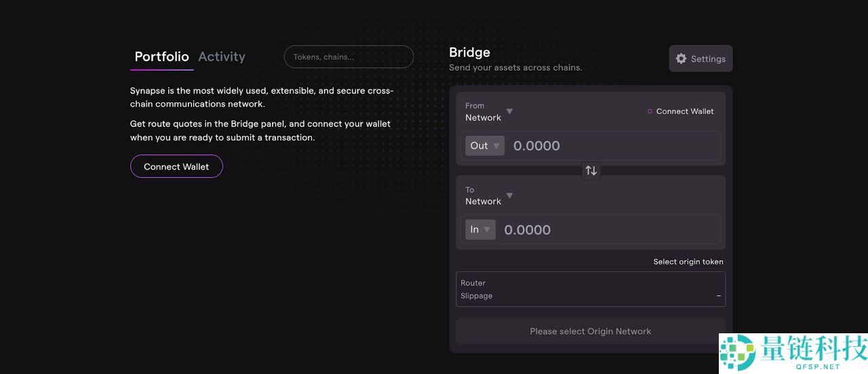Click Please select Origin Network button

point(591,331)
